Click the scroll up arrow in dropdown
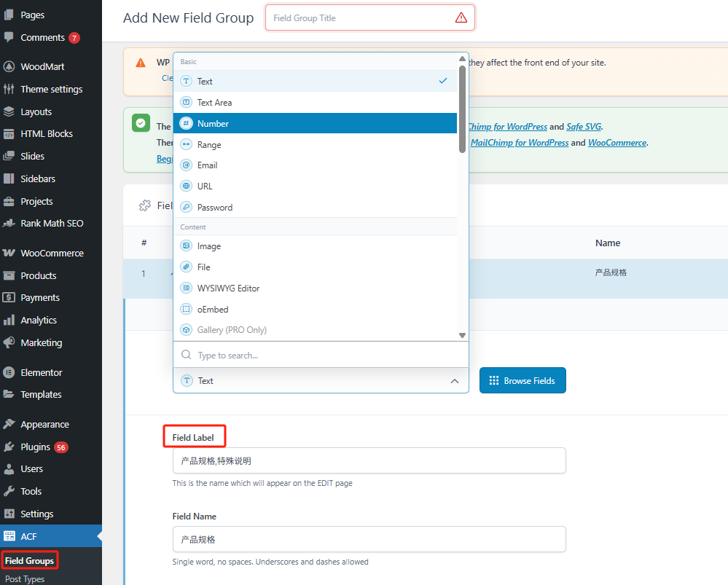728x585 pixels. (x=462, y=58)
